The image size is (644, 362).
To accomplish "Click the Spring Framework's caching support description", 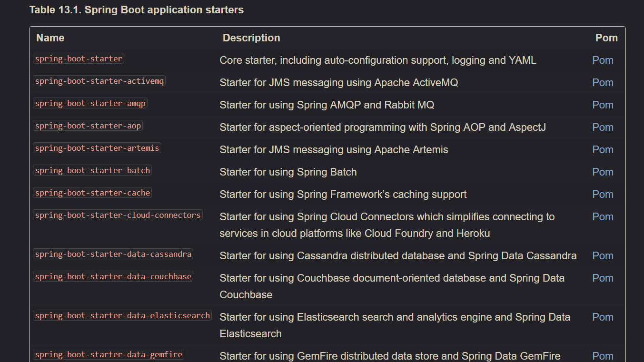I will tap(343, 195).
